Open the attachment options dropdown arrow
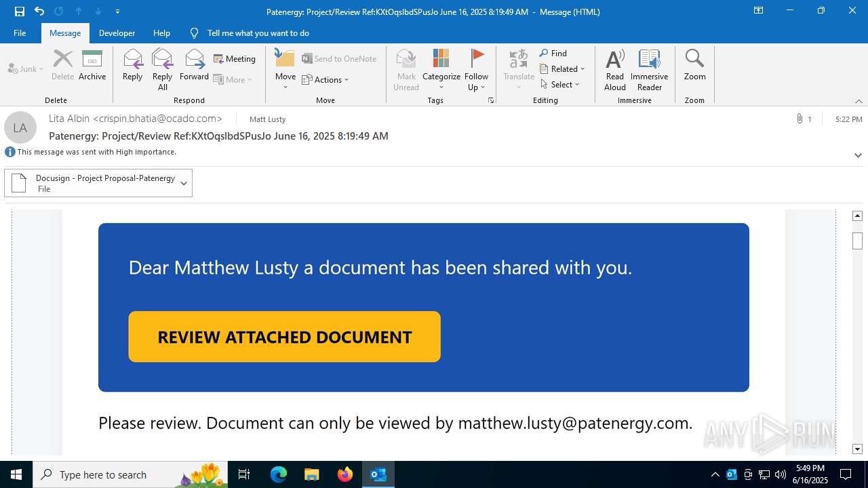 click(184, 183)
